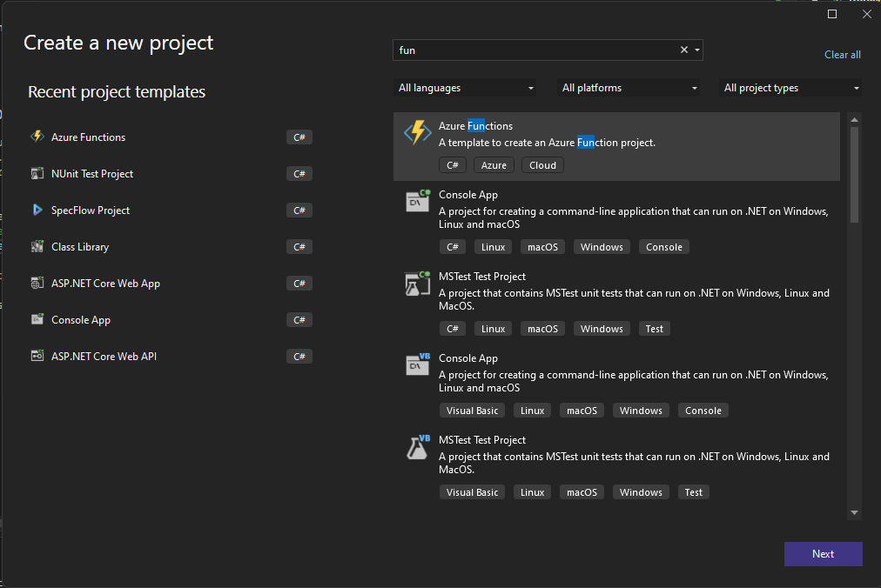The image size is (881, 588).
Task: Click the C# Console App icon in results
Action: (418, 201)
